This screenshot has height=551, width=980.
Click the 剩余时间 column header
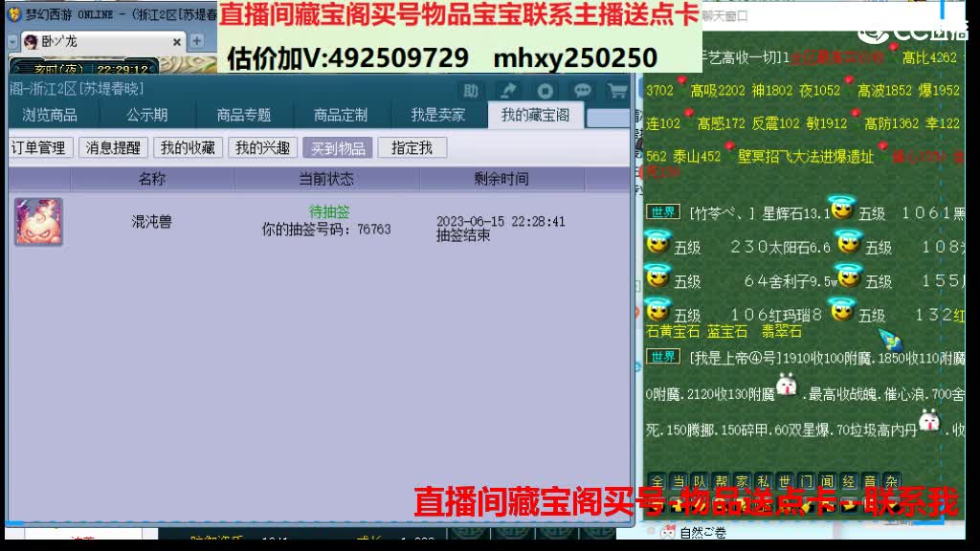[x=501, y=179]
